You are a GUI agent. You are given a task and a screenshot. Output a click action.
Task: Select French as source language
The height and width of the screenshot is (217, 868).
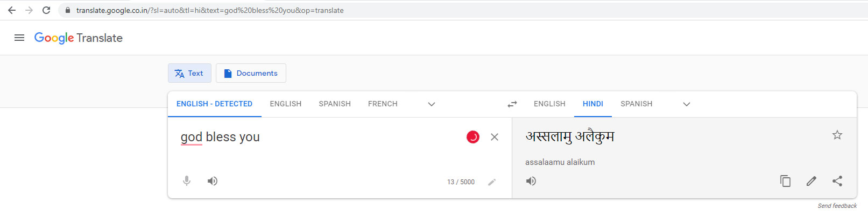click(x=383, y=104)
